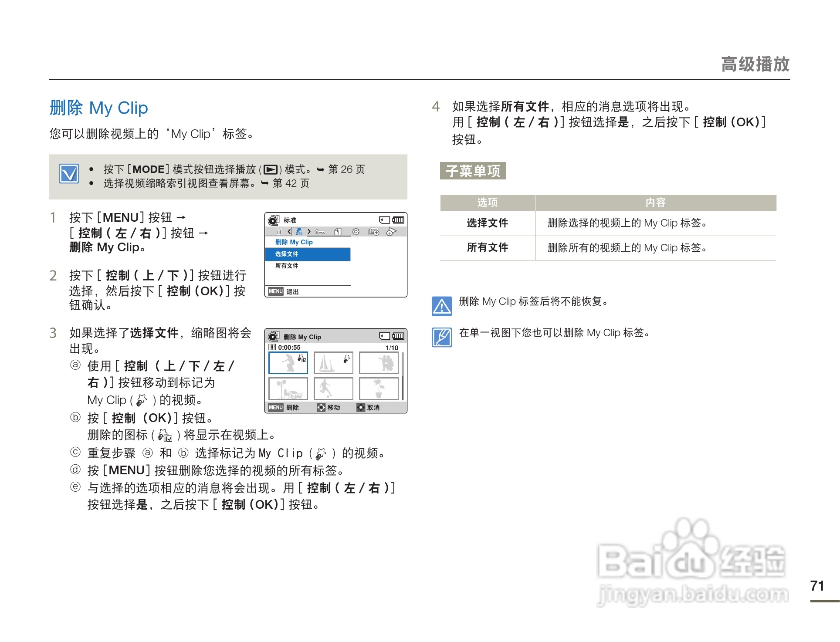This screenshot has height=642, width=840.
Task: Select the soccer player video thumbnail
Action: tap(333, 389)
